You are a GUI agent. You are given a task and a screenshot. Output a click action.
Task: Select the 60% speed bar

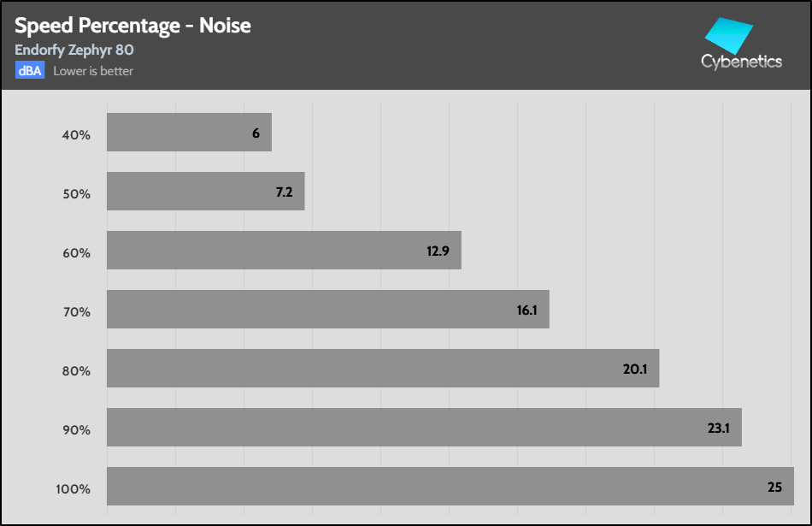[284, 251]
